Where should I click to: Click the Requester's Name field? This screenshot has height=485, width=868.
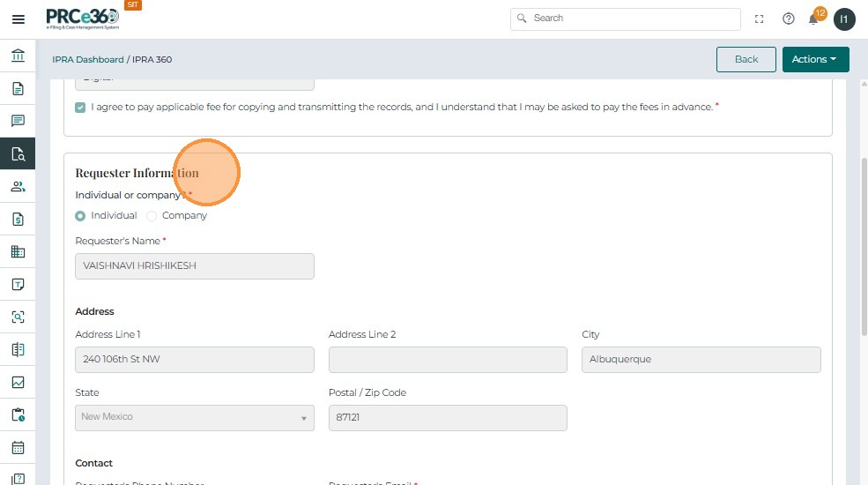[x=195, y=266]
